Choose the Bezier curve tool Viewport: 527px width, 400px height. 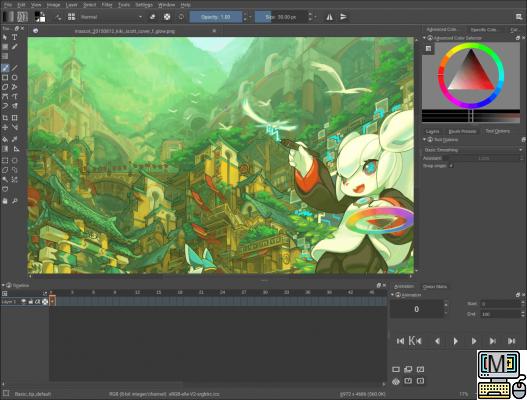[x=5, y=96]
